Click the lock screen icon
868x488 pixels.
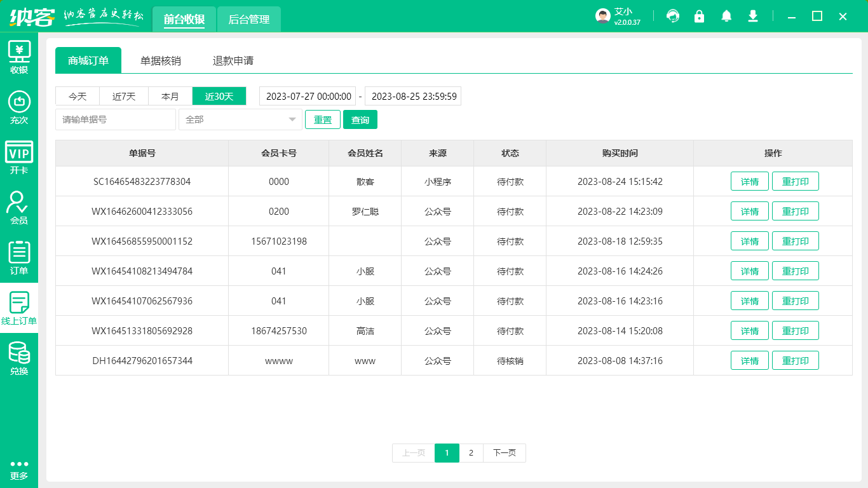tap(700, 17)
